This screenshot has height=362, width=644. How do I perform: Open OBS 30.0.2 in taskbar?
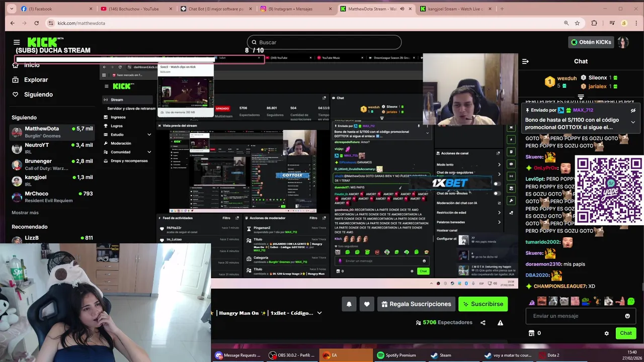tap(292, 355)
